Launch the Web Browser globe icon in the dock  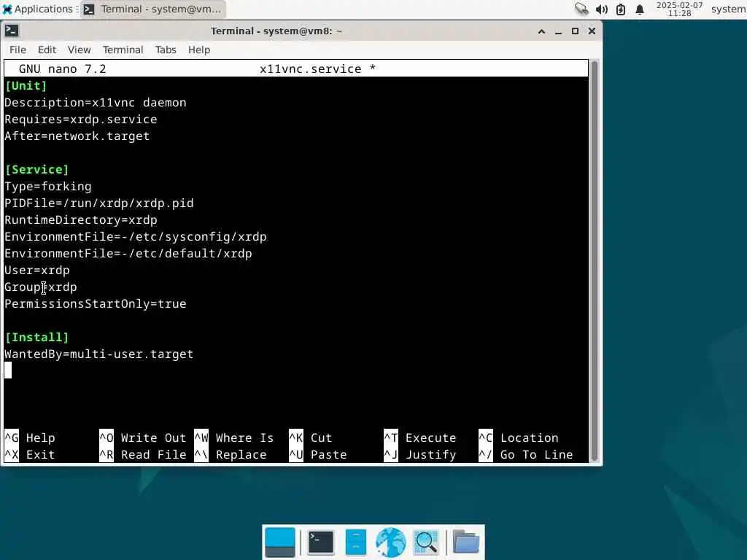[x=391, y=542]
